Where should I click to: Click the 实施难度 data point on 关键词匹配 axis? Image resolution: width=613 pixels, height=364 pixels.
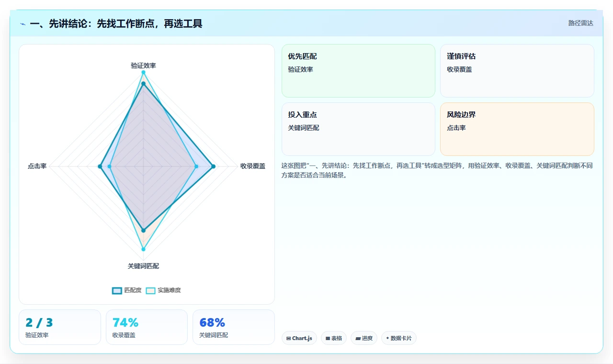[x=143, y=249]
